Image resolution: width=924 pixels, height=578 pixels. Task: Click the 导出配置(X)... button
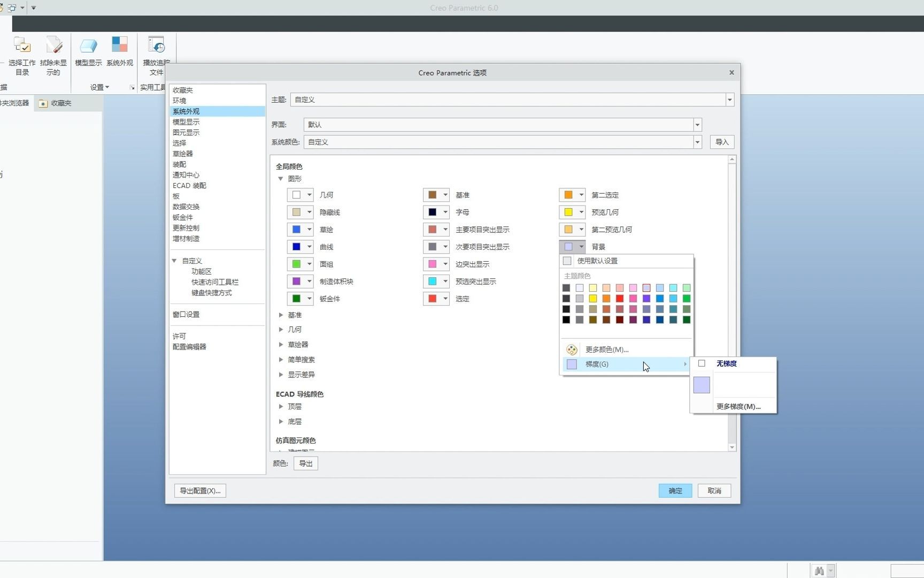(x=200, y=491)
